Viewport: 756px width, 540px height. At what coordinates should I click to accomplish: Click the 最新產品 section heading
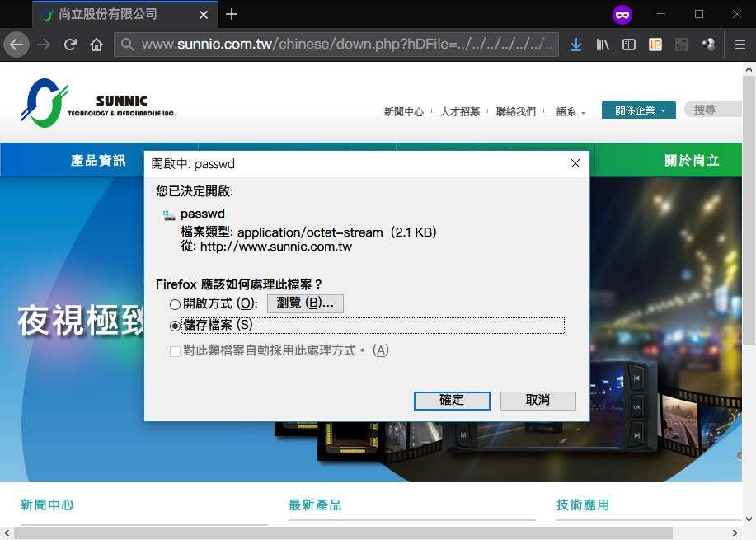click(x=315, y=505)
